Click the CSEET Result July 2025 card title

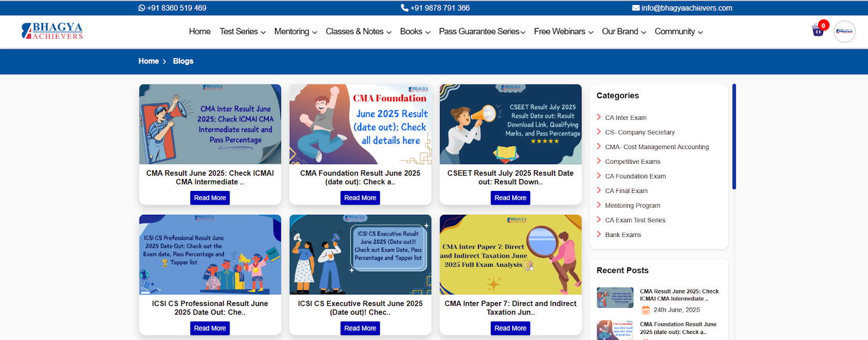[x=510, y=177]
